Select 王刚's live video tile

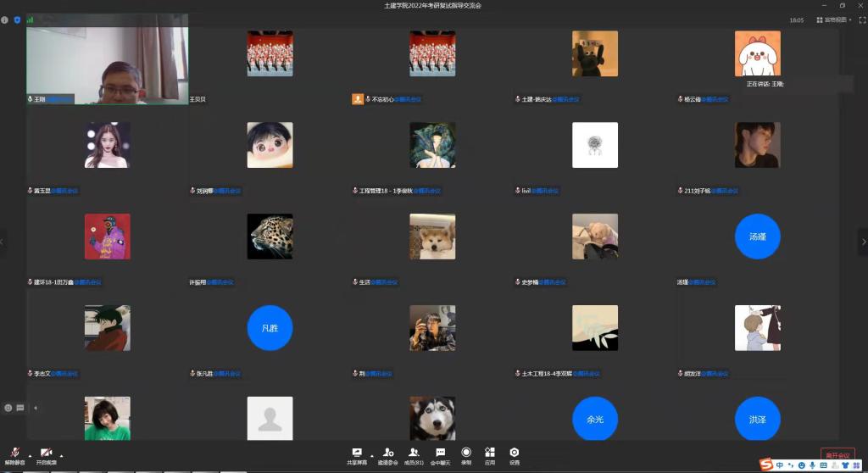[107, 64]
